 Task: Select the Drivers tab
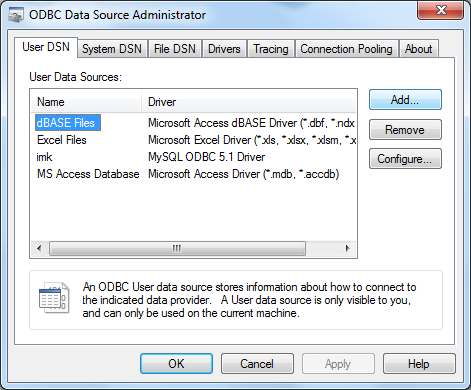224,49
